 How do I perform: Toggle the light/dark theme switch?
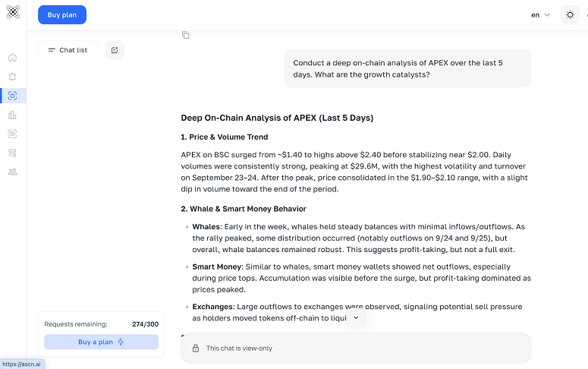570,14
